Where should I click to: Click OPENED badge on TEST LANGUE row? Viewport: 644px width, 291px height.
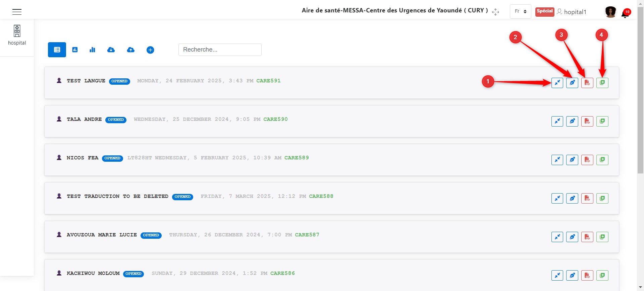tap(119, 81)
